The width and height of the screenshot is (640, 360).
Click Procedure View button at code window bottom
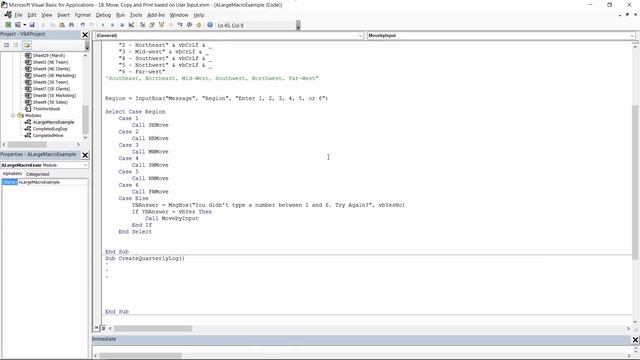[x=97, y=328]
